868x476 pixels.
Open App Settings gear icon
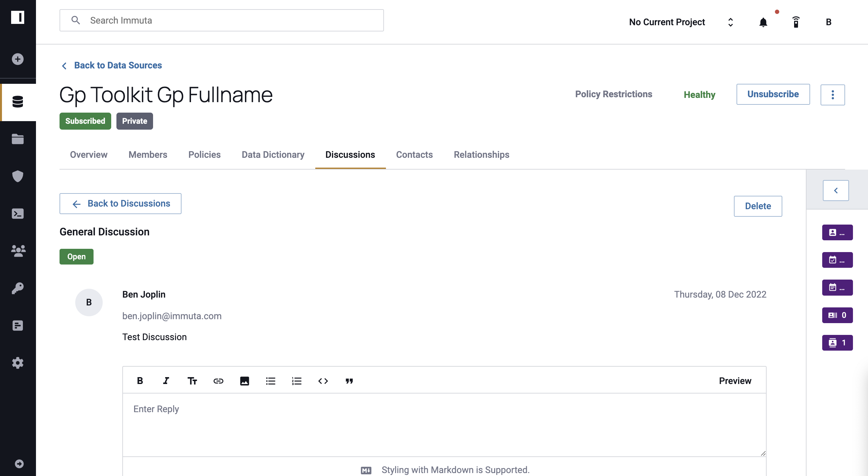coord(18,363)
